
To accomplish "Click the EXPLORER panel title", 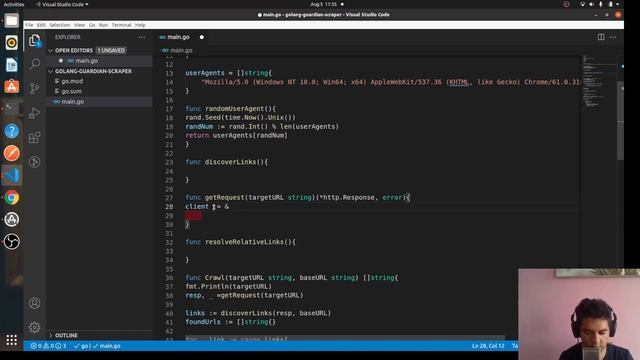I will (x=68, y=37).
